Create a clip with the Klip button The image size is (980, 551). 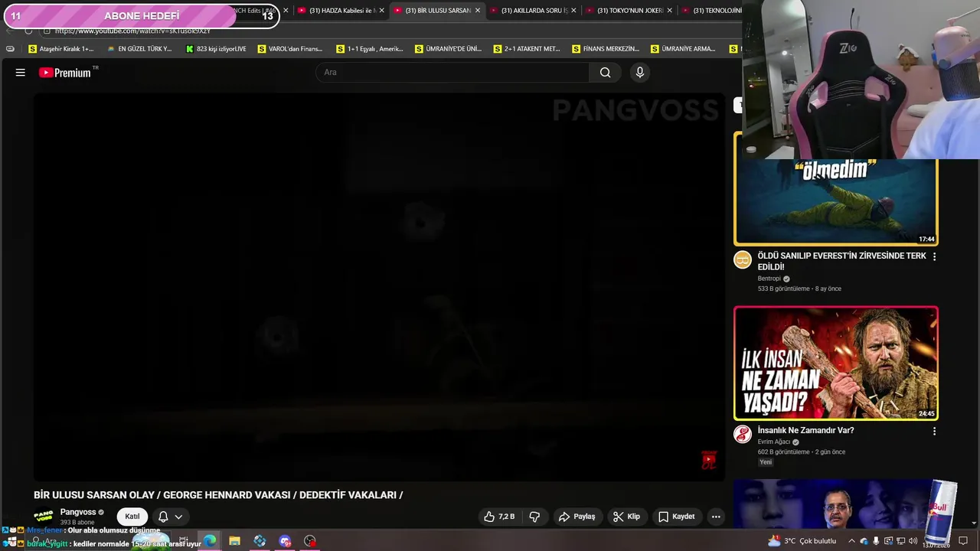(626, 517)
